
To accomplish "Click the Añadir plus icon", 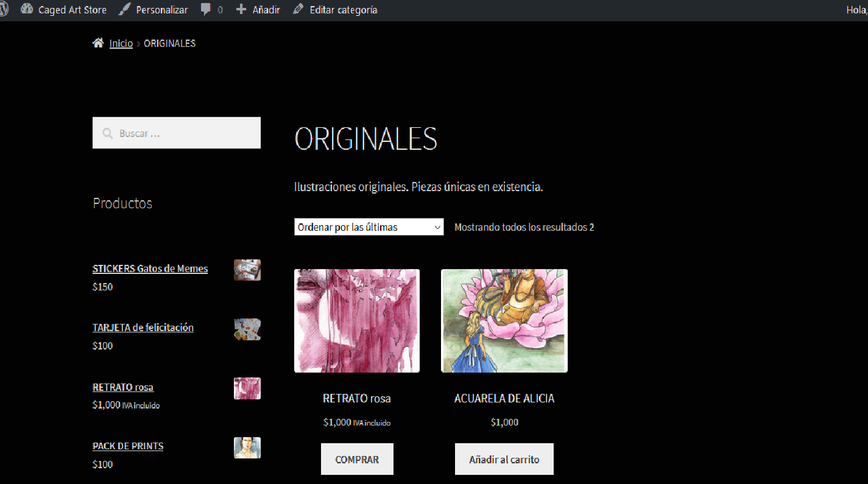I will tap(241, 10).
